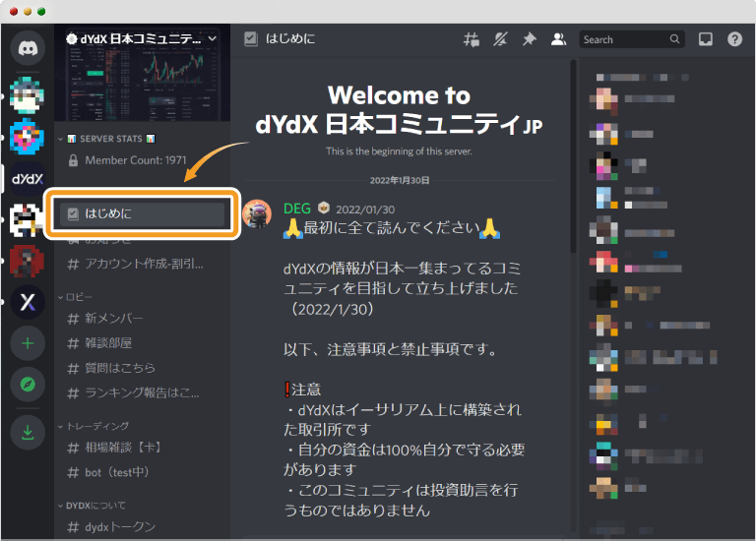Screen dimensions: 756x541
Task: Click DEG user avatar in message
Action: tap(257, 212)
